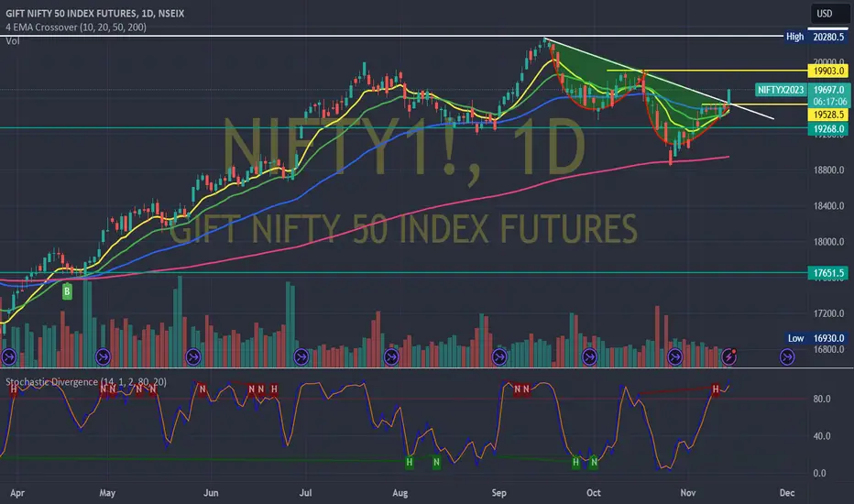Open the contract roll icon below late September
This screenshot has width=854, height=504.
pyautogui.click(x=590, y=356)
